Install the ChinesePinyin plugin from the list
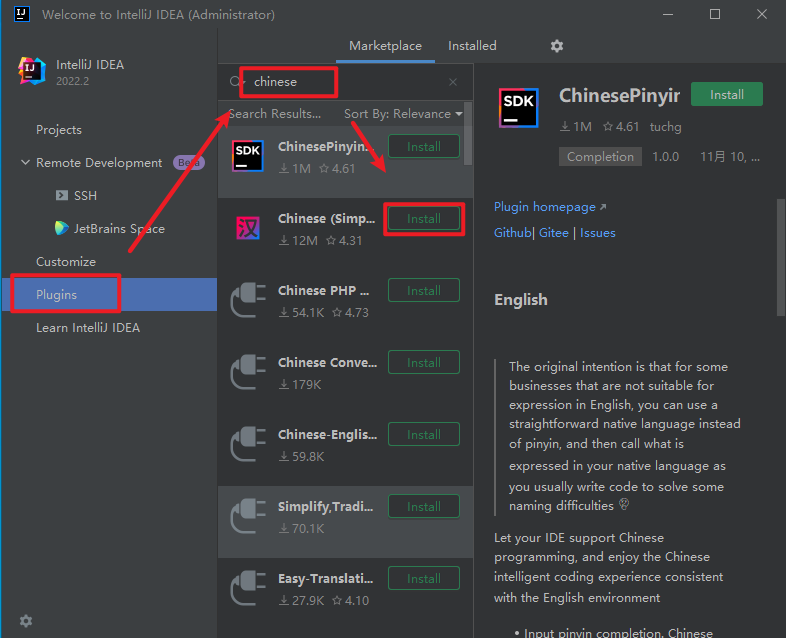The width and height of the screenshot is (786, 638). [424, 147]
